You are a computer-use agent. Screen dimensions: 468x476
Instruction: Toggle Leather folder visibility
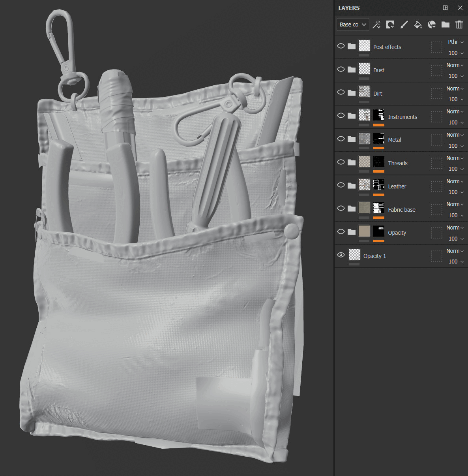point(341,185)
